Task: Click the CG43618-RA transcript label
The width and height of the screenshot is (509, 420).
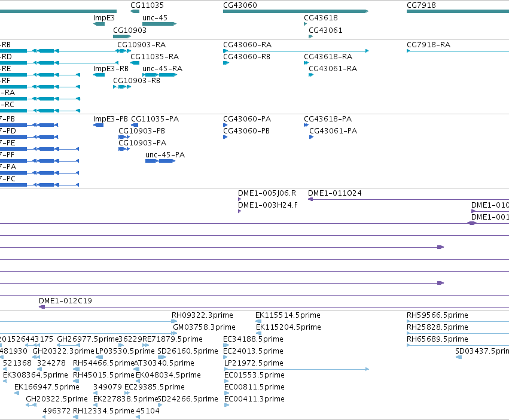Action: click(x=328, y=56)
